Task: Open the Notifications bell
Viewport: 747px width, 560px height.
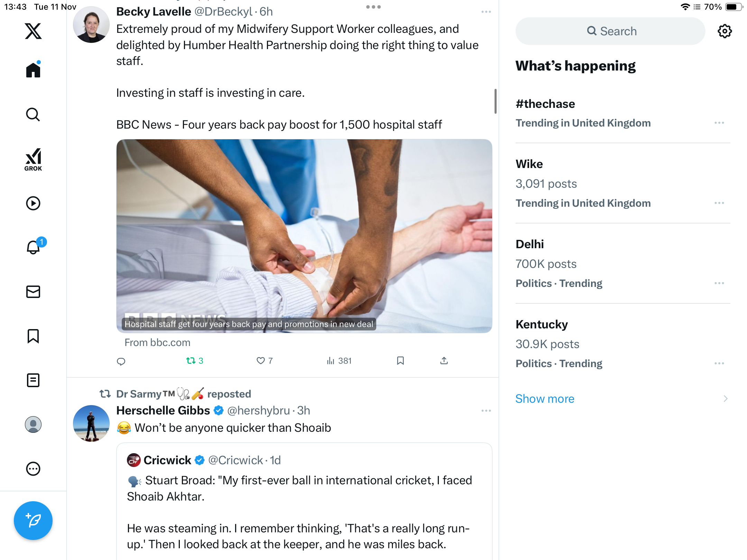Action: tap(33, 247)
